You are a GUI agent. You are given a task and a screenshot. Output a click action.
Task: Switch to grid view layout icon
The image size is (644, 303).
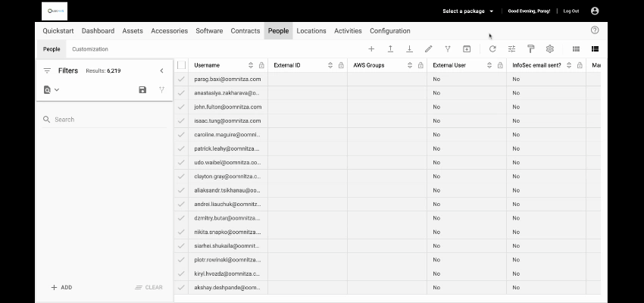coord(576,49)
